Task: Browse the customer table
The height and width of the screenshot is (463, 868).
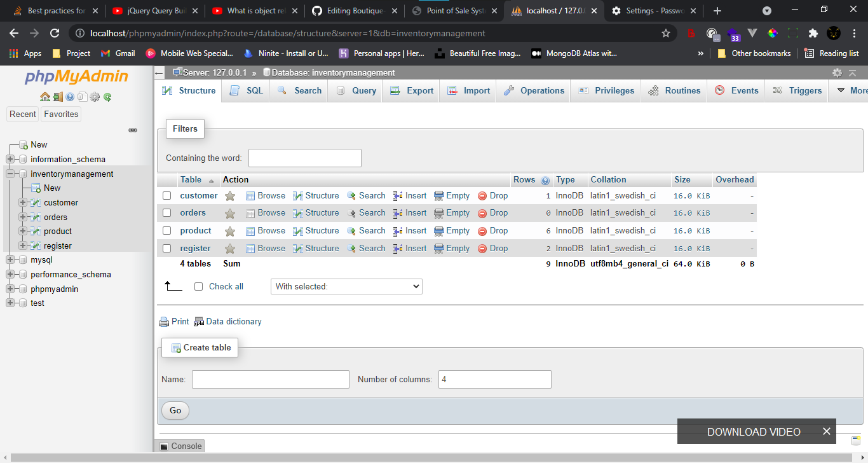Action: click(266, 196)
